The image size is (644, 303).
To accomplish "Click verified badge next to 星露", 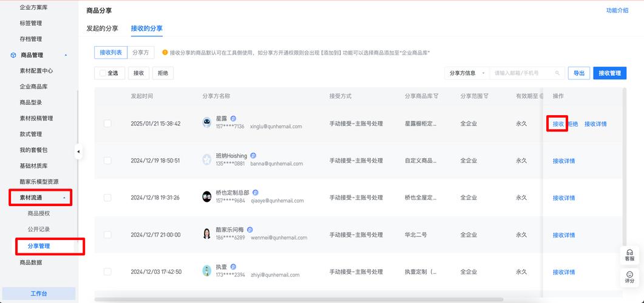I will [x=233, y=119].
